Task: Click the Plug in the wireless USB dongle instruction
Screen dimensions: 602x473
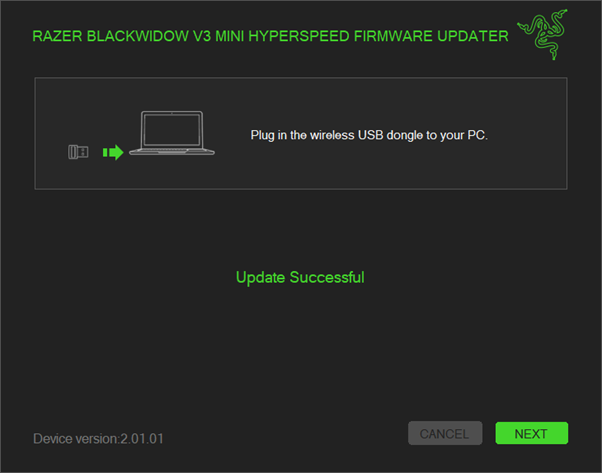Action: tap(369, 136)
